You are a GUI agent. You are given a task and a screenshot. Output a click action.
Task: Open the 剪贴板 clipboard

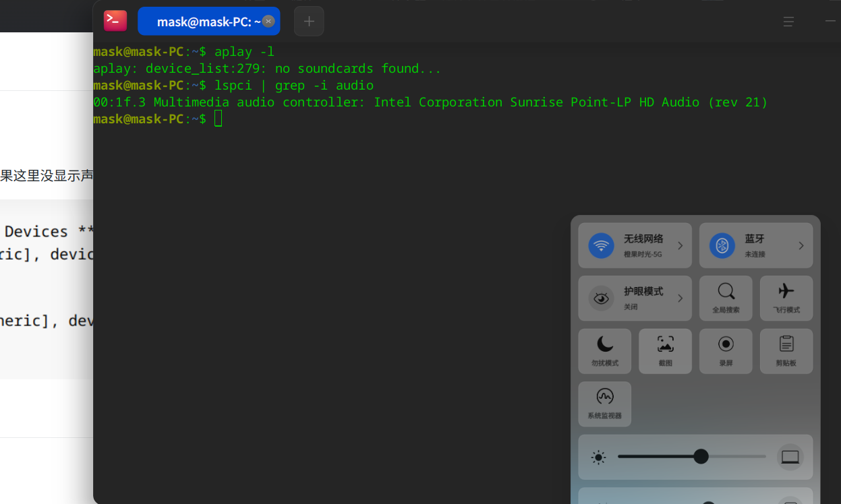click(786, 351)
